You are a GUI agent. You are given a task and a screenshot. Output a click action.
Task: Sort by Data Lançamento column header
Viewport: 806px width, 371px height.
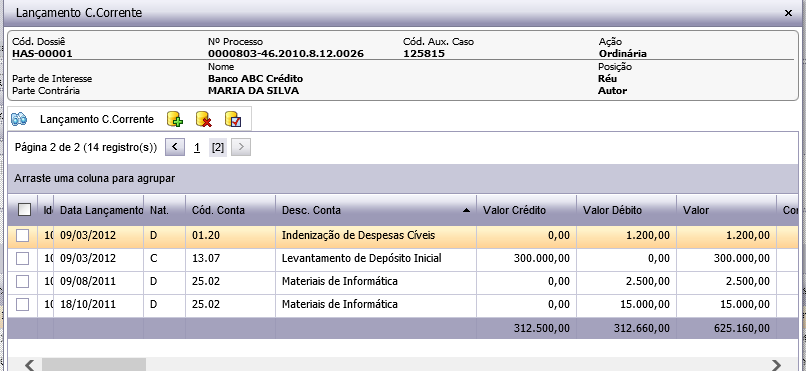click(x=99, y=210)
